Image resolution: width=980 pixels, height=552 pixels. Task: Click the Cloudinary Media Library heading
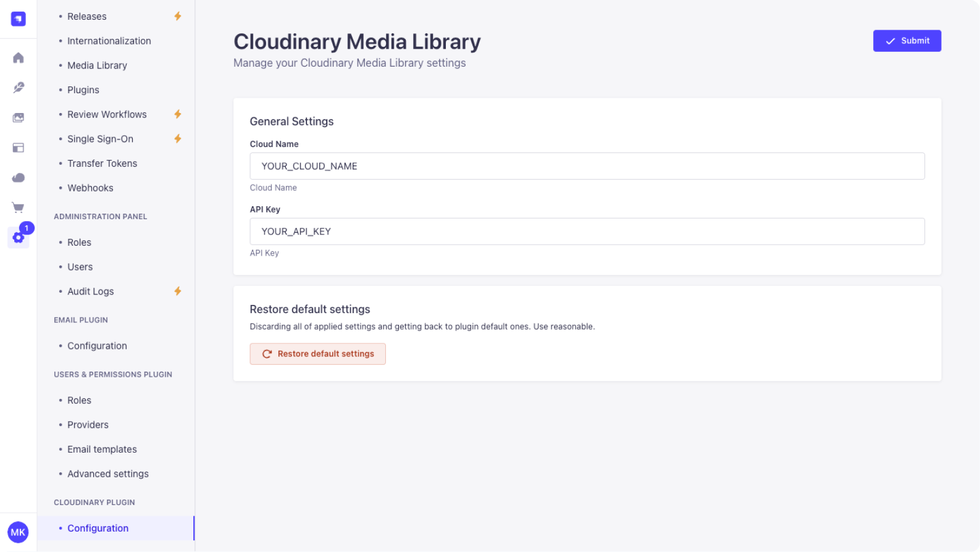[x=357, y=41]
